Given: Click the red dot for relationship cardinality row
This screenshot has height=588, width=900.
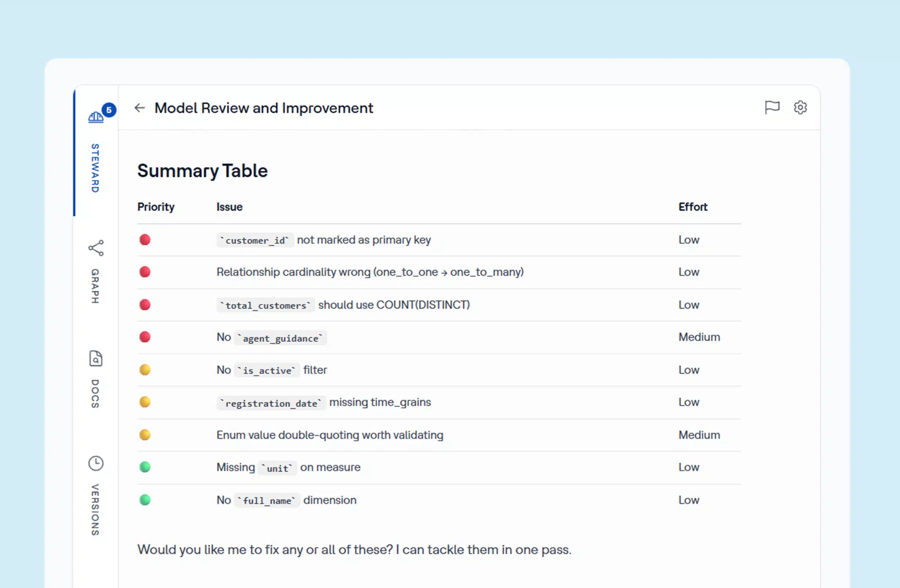Looking at the screenshot, I should [145, 272].
